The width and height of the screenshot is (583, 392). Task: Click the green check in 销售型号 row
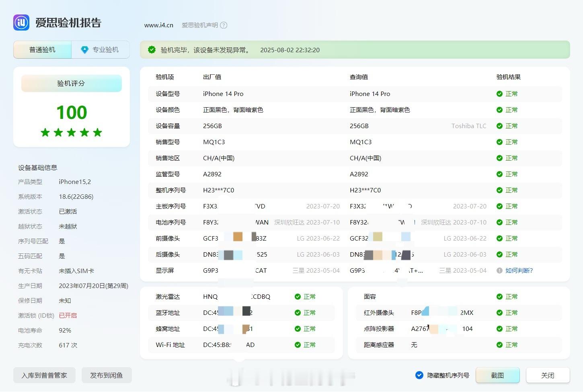(499, 142)
